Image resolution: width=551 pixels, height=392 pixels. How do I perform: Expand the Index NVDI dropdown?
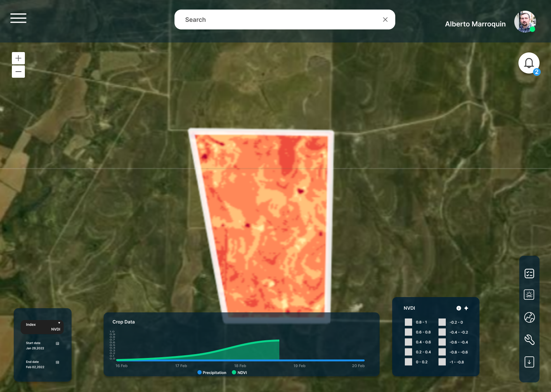click(42, 327)
